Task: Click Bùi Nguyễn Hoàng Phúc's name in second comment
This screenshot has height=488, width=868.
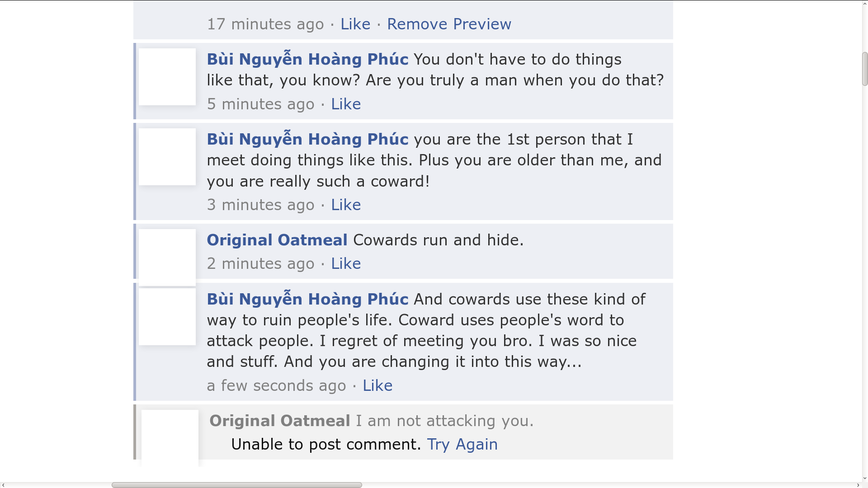Action: tap(308, 139)
